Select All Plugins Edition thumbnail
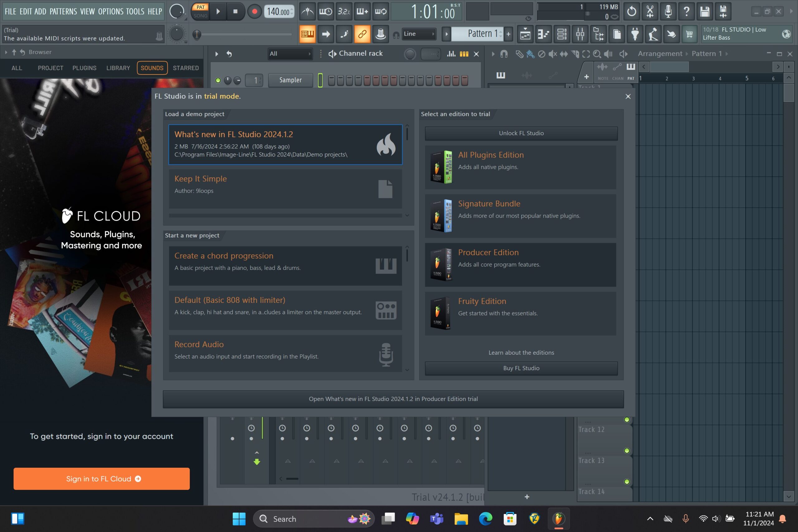 (441, 167)
